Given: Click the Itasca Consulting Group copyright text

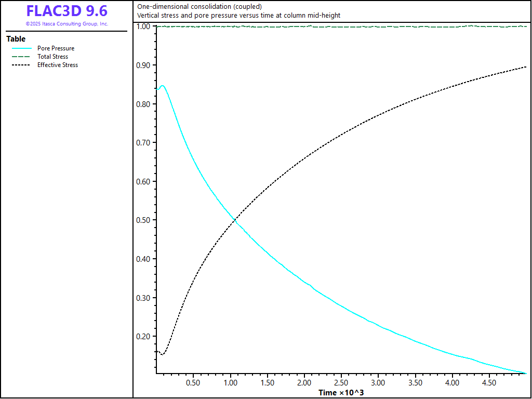Looking at the screenshot, I should click(66, 24).
